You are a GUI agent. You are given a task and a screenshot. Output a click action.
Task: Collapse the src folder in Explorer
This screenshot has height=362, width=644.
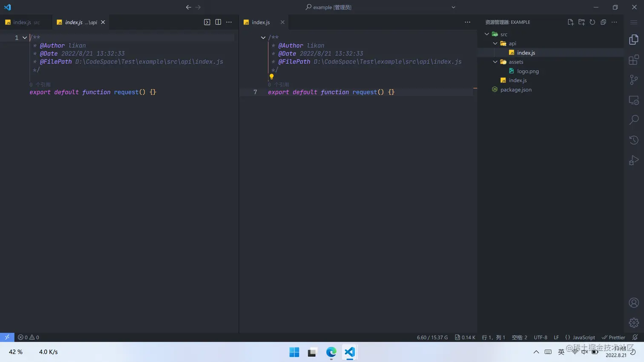click(487, 34)
